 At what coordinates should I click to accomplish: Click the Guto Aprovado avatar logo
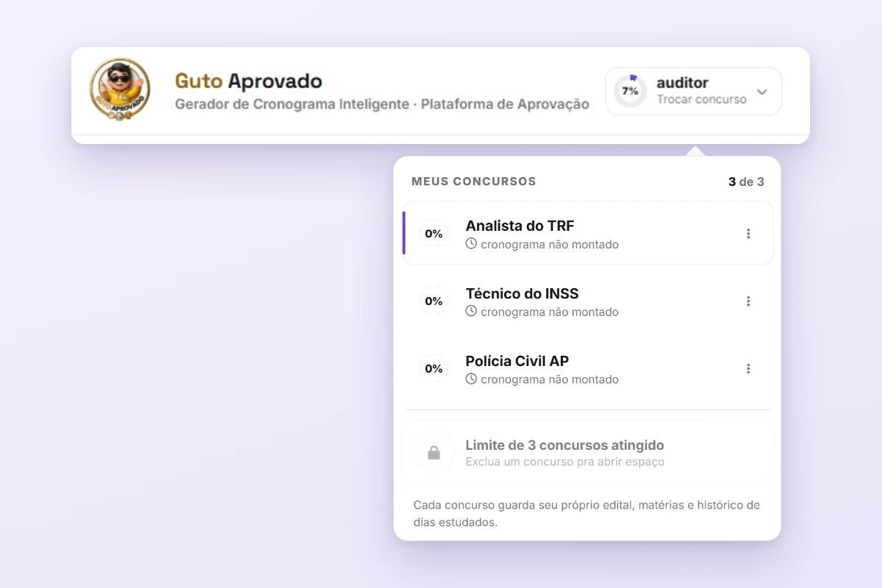(x=120, y=90)
